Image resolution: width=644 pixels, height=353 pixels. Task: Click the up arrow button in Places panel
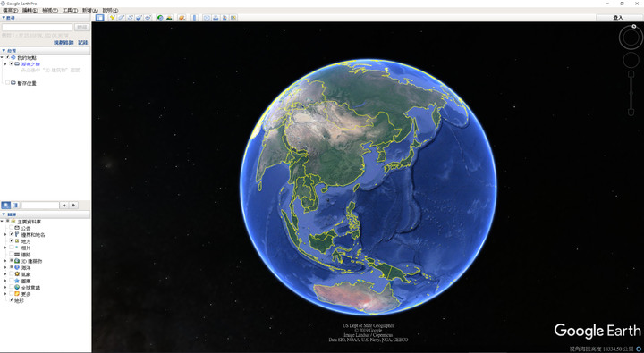(64, 205)
